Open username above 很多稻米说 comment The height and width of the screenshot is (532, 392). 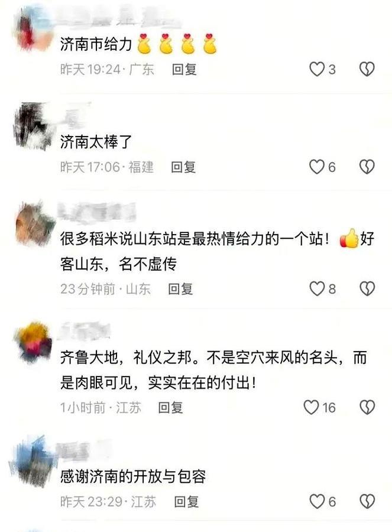tap(97, 212)
